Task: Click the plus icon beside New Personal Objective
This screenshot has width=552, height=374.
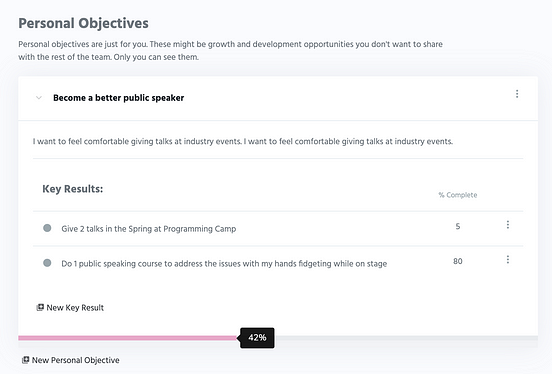Action: point(25,360)
